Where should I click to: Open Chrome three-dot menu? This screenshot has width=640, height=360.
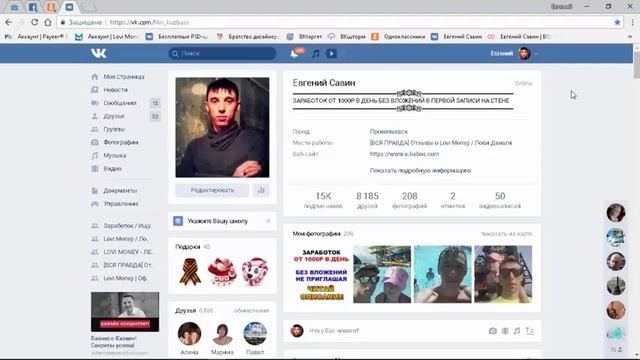pos(633,22)
